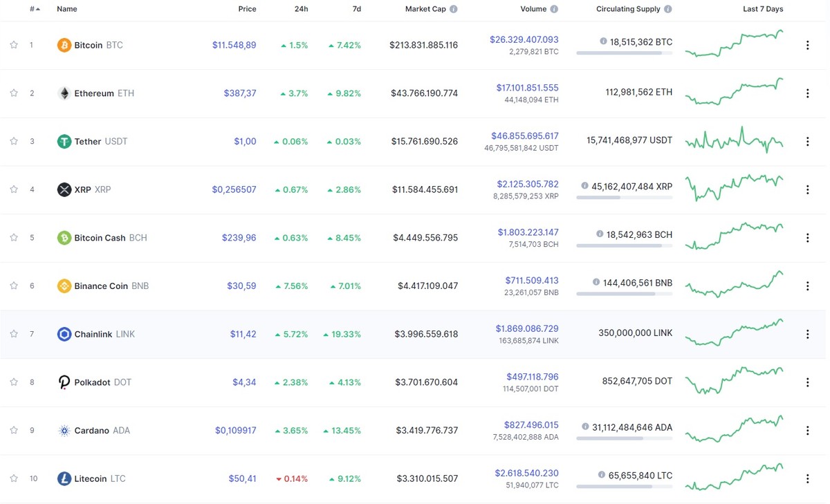Click the Bitcoin BTC coin logo
Viewport: 830px width, 504px height.
[x=64, y=45]
